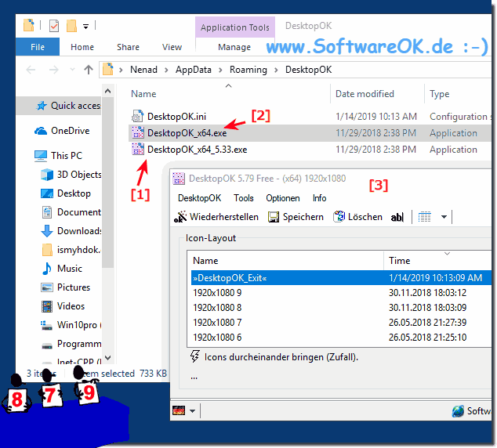Click the Properties checkmark quick access icon
Viewport: 497px width, 448px height.
[x=54, y=26]
